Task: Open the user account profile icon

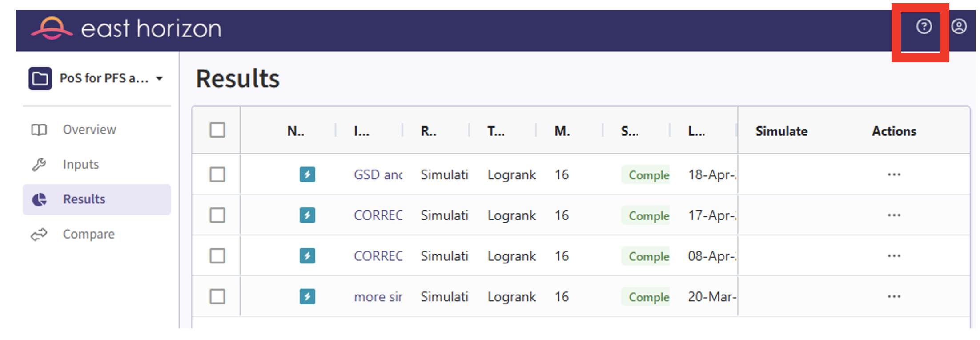Action: [959, 27]
